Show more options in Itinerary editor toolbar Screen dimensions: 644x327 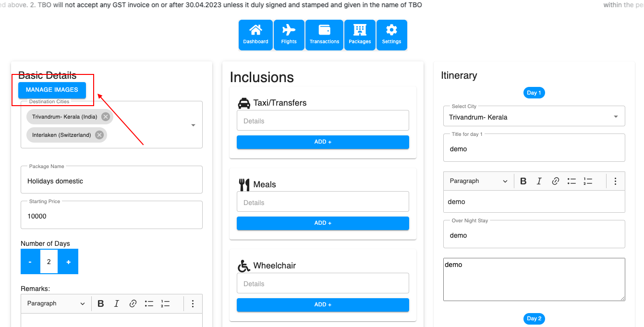coord(615,181)
